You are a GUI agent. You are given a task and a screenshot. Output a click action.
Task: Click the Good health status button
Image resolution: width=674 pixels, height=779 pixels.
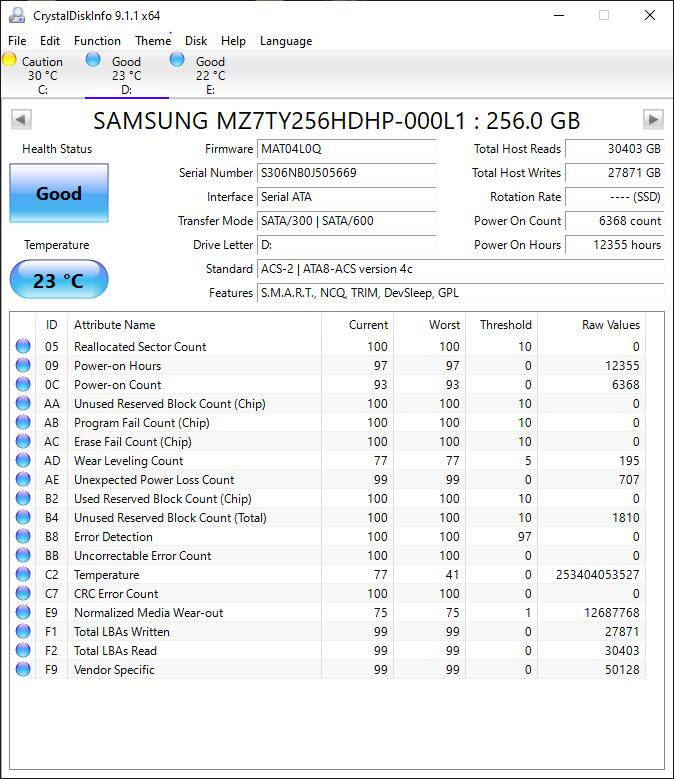(59, 193)
